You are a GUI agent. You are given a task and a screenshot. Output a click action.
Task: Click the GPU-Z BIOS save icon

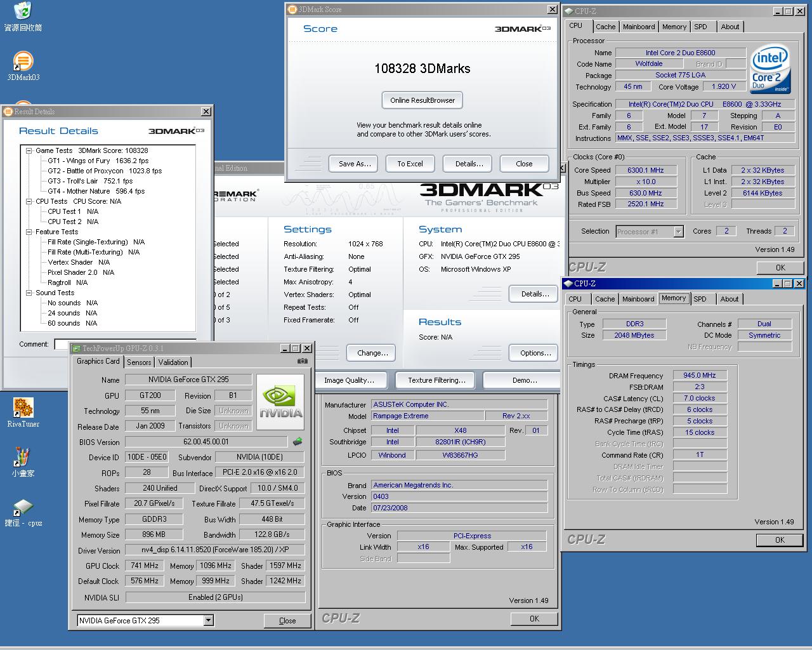point(297,441)
